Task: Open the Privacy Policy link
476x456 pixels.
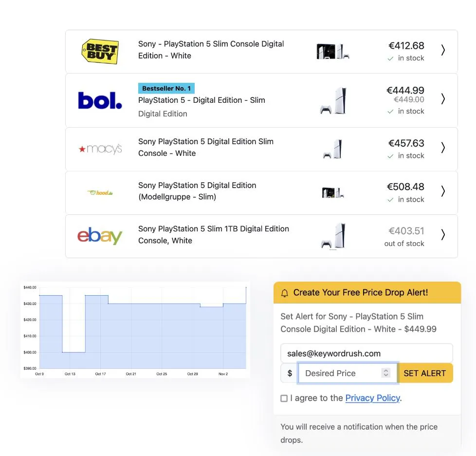Action: [373, 398]
